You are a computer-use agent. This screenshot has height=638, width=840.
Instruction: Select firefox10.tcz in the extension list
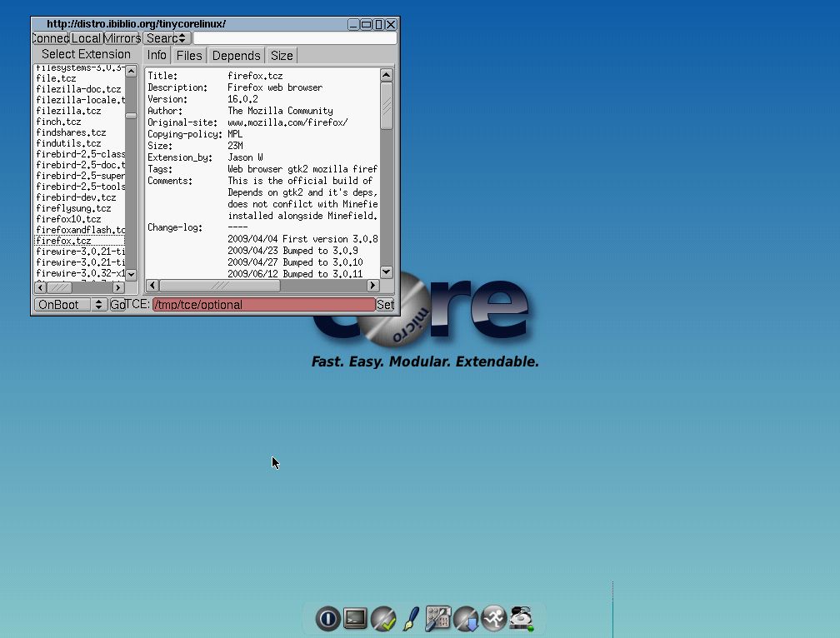(x=80, y=219)
